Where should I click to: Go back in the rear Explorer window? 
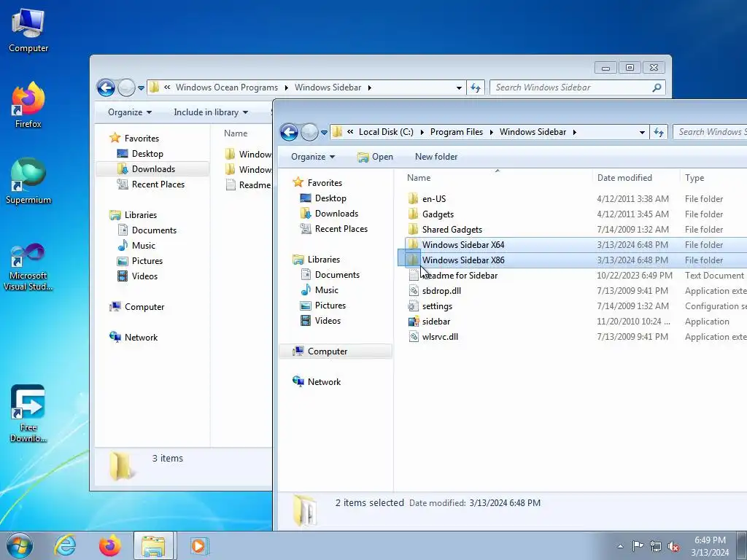tap(106, 87)
